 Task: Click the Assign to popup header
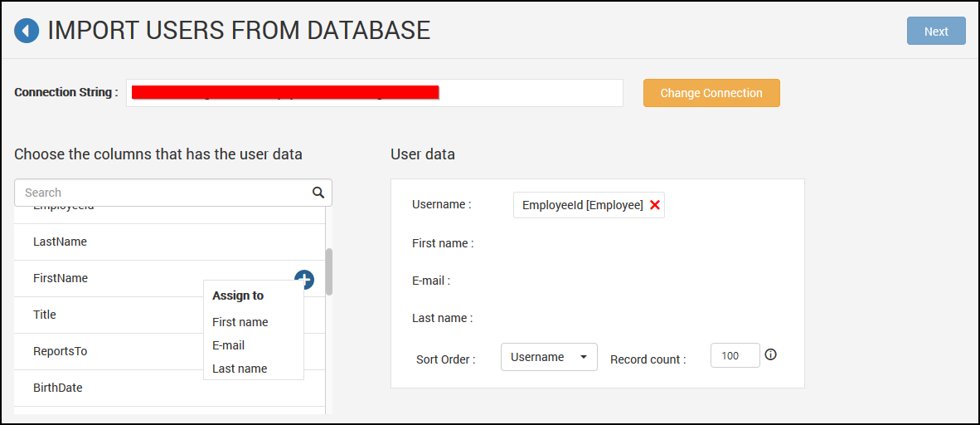(x=237, y=296)
